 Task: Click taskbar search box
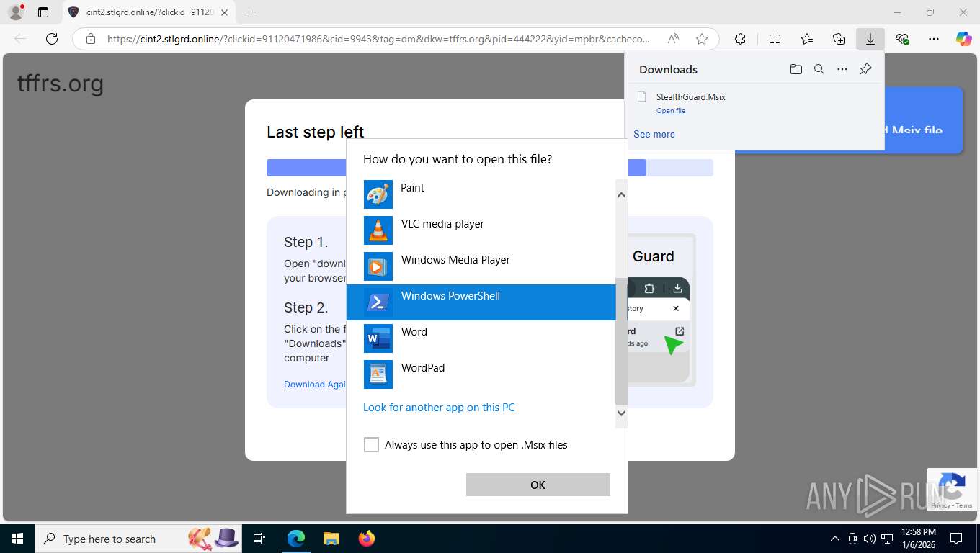point(138,539)
